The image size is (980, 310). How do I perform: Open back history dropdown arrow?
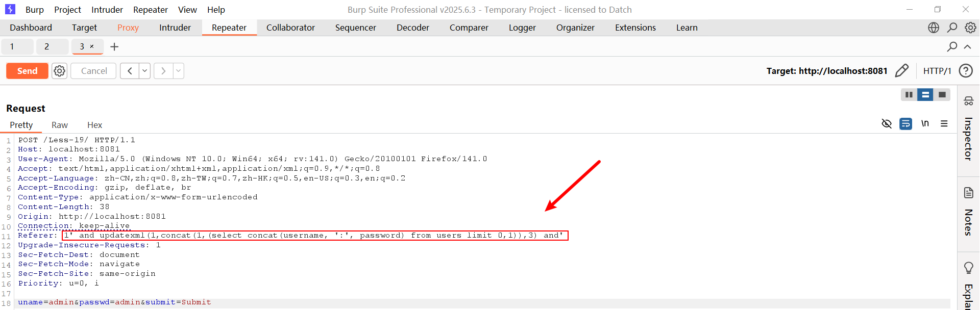point(145,71)
